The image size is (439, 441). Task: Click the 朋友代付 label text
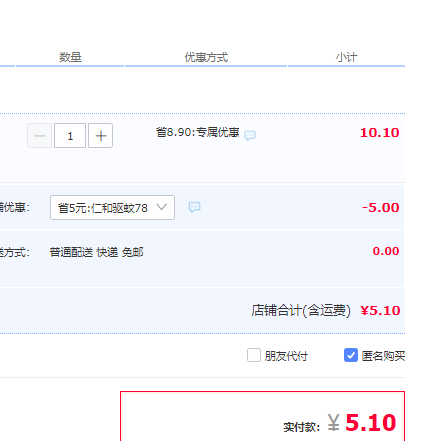click(286, 356)
